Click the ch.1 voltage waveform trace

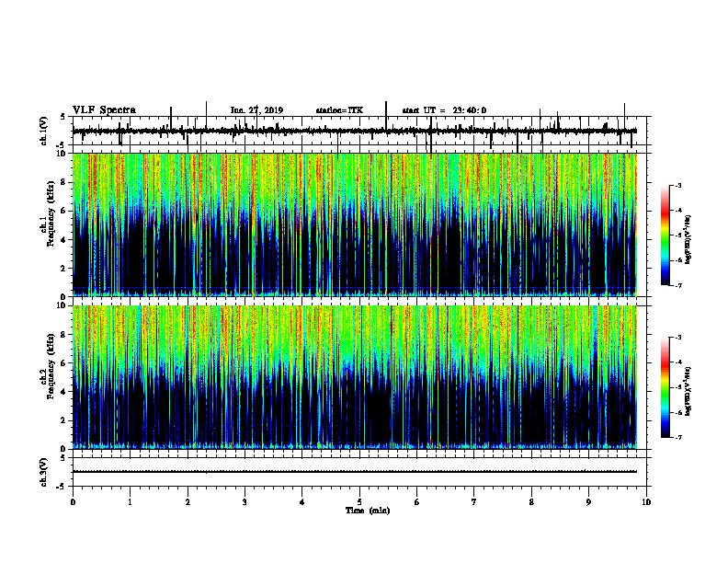click(x=355, y=131)
